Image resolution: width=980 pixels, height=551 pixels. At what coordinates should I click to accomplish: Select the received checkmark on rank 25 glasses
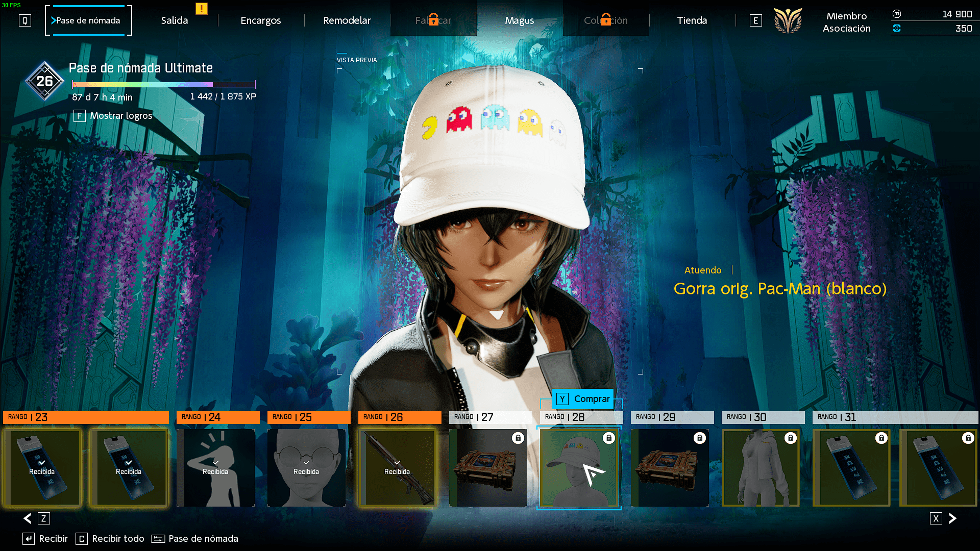click(x=306, y=462)
